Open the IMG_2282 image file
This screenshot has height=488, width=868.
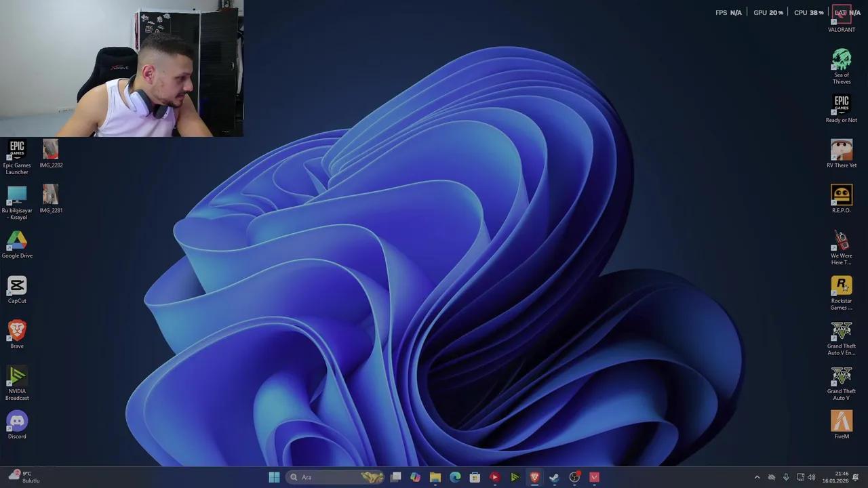(50, 150)
